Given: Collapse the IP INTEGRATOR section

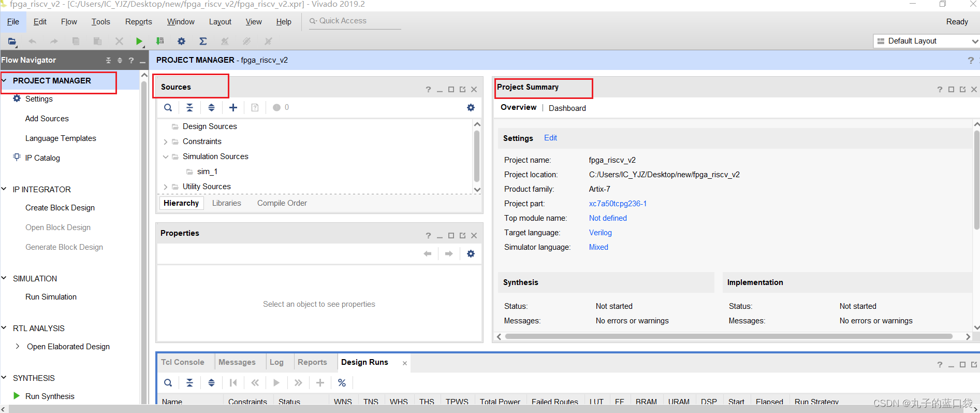Looking at the screenshot, I should [4, 189].
